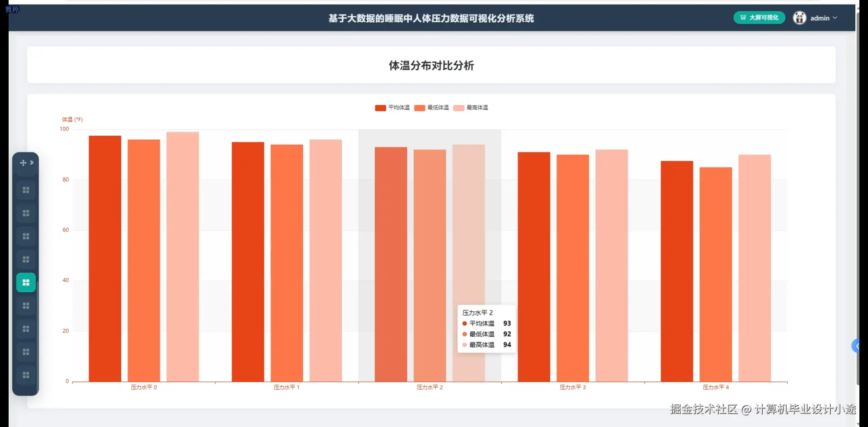Image resolution: width=868 pixels, height=427 pixels.
Task: Click the panda admin avatar icon
Action: click(800, 18)
